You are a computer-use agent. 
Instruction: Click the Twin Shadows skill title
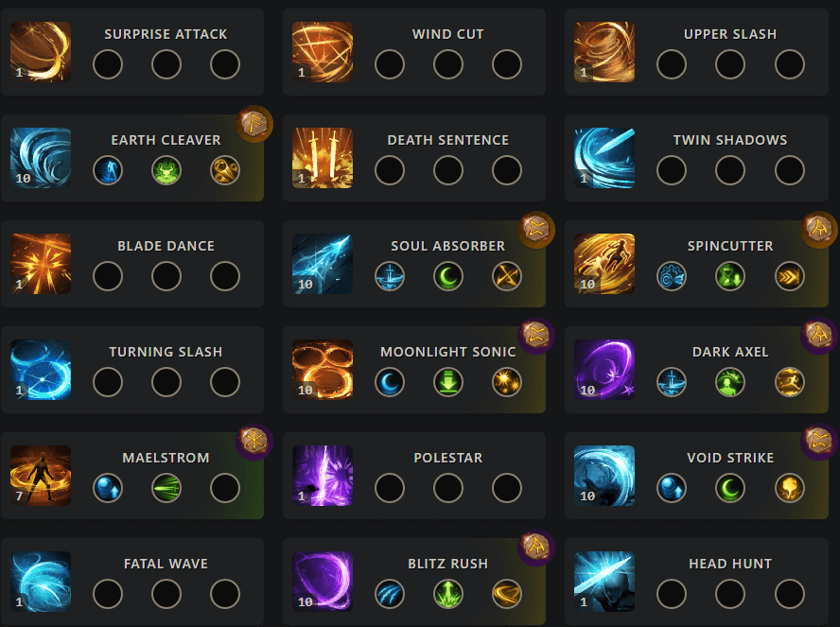click(x=730, y=140)
